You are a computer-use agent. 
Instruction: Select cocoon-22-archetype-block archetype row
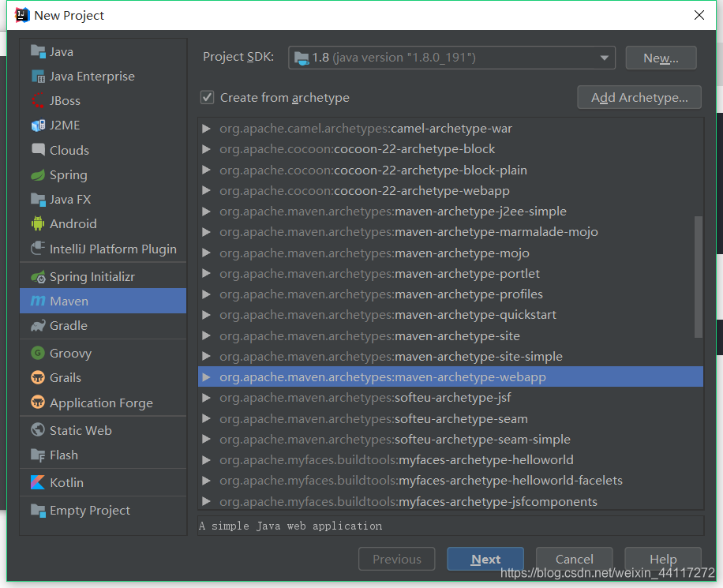(451, 149)
